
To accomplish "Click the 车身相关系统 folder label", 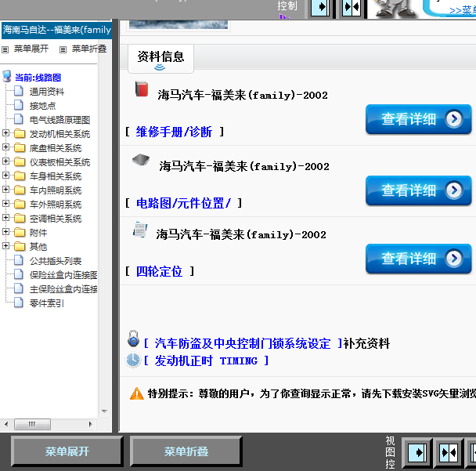I will point(56,176).
